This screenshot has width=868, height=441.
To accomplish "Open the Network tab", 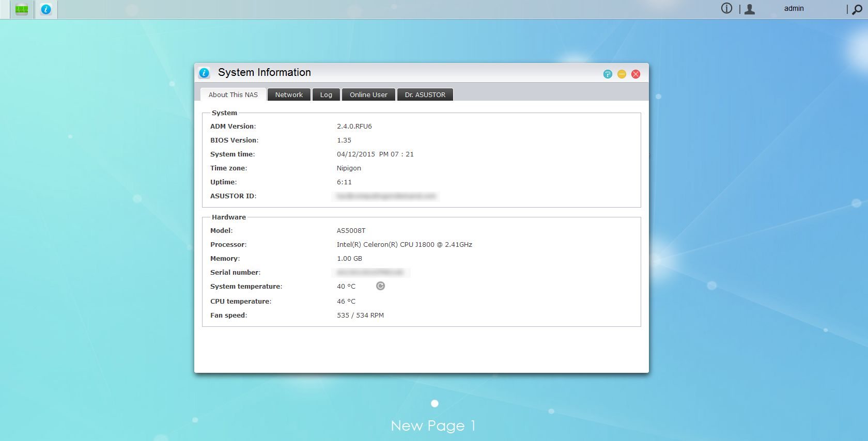I will click(289, 94).
